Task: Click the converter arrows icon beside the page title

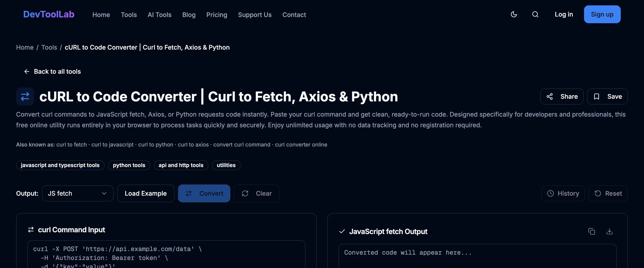Action: (x=25, y=96)
